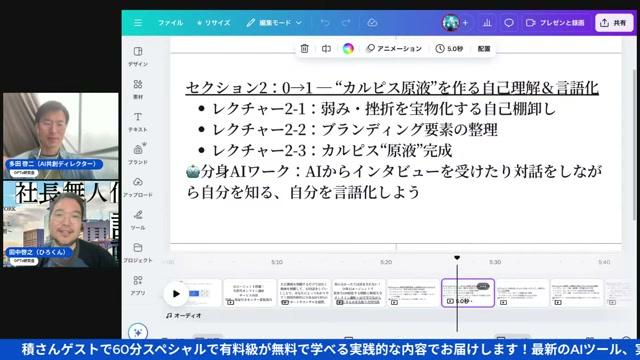Click the cloud save status icon

[372, 23]
